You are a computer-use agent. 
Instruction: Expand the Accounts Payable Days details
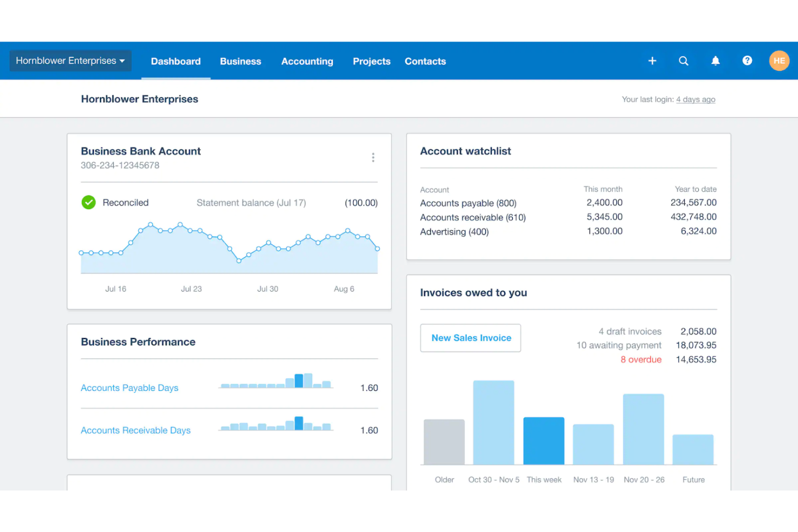(x=129, y=388)
